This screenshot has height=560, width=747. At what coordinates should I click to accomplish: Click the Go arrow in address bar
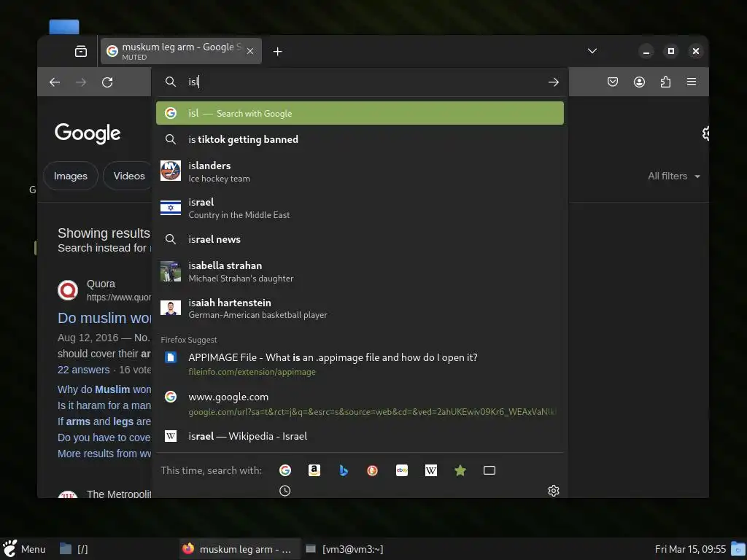tap(553, 82)
